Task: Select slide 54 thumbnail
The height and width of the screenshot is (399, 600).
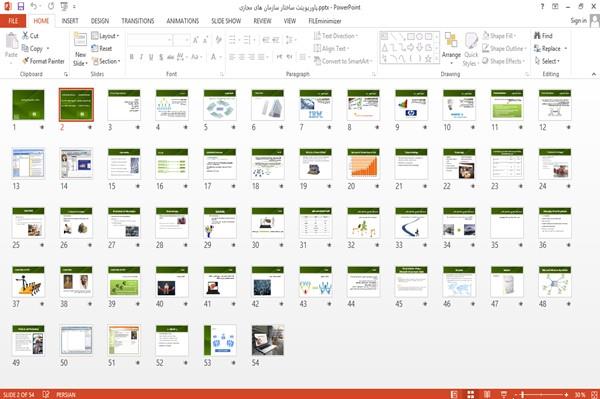Action: click(x=268, y=340)
